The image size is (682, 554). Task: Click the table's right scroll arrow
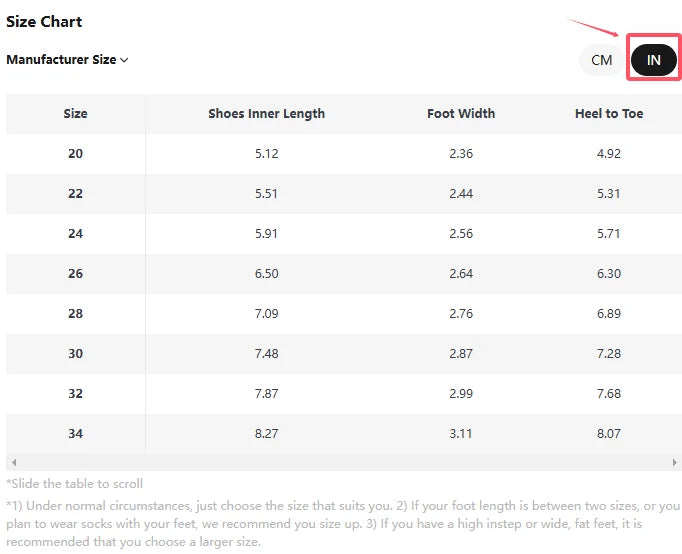(675, 464)
